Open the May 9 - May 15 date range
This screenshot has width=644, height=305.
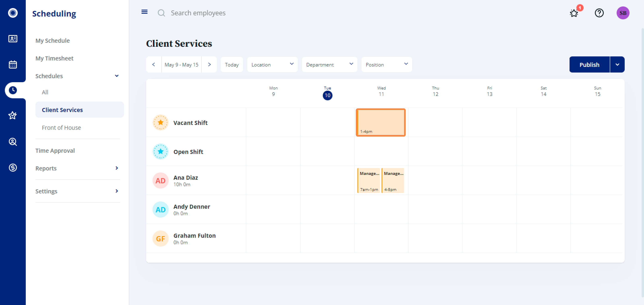(182, 64)
